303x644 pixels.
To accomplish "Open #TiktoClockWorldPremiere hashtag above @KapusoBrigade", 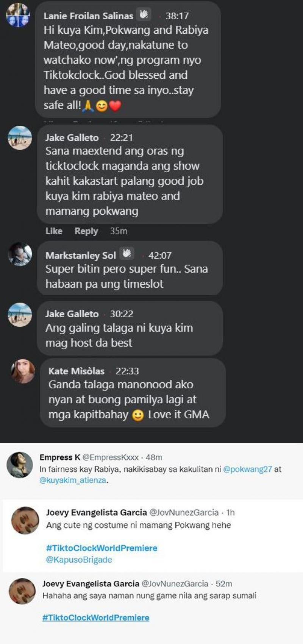I will click(x=102, y=548).
